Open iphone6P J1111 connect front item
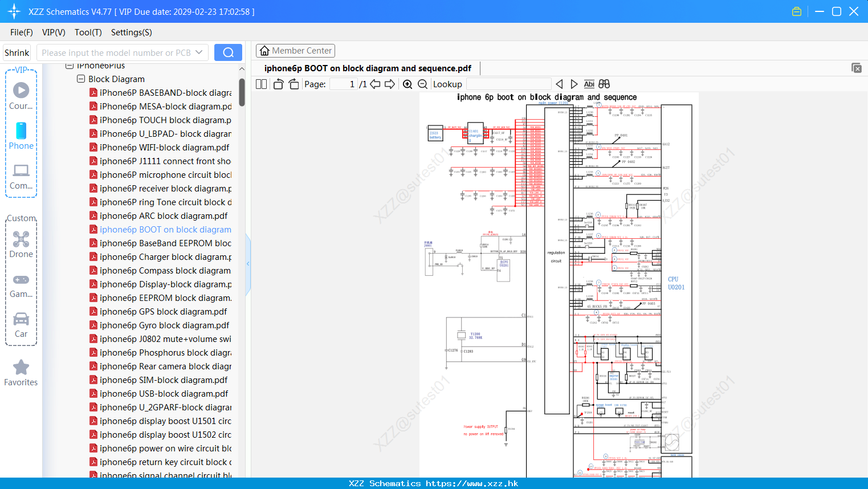Screen dimensions: 868x489 [x=160, y=161]
